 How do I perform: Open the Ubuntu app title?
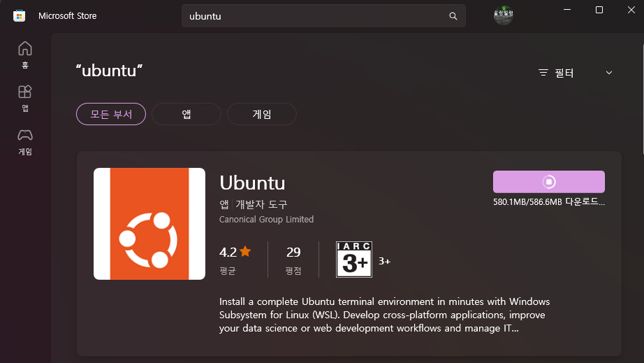tap(252, 183)
